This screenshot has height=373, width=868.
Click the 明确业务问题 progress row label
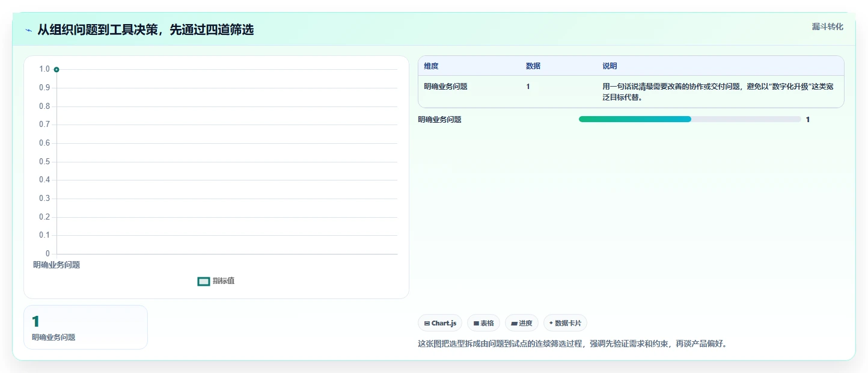click(439, 120)
